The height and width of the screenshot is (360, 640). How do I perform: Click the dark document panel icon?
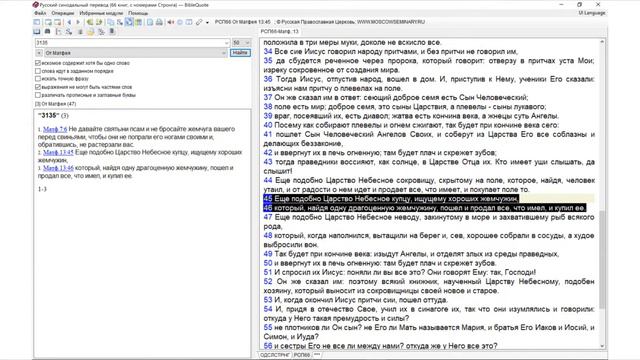[x=112, y=31]
